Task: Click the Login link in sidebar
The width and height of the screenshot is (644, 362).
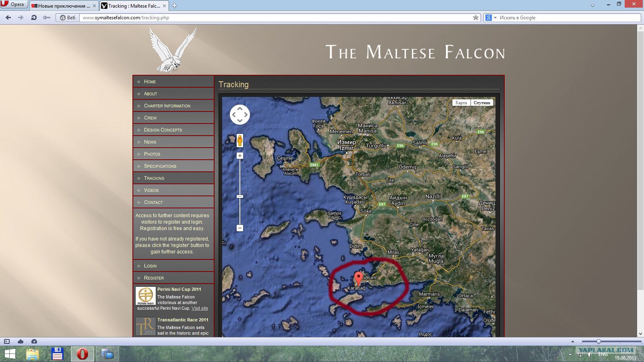Action: click(x=173, y=266)
